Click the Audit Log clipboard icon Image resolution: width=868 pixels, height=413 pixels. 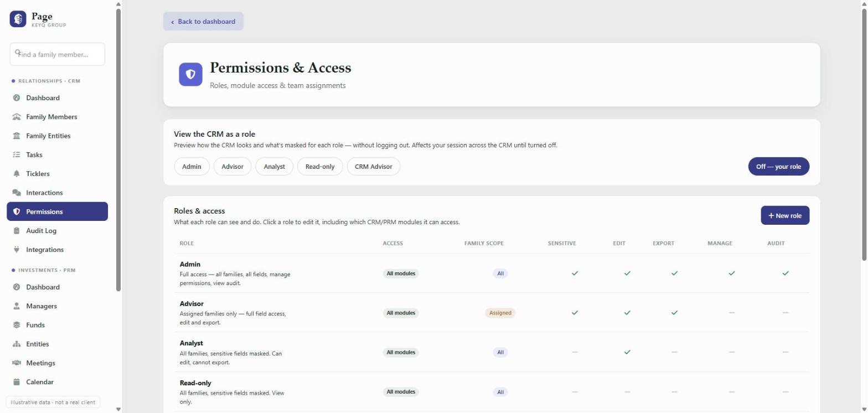(17, 231)
